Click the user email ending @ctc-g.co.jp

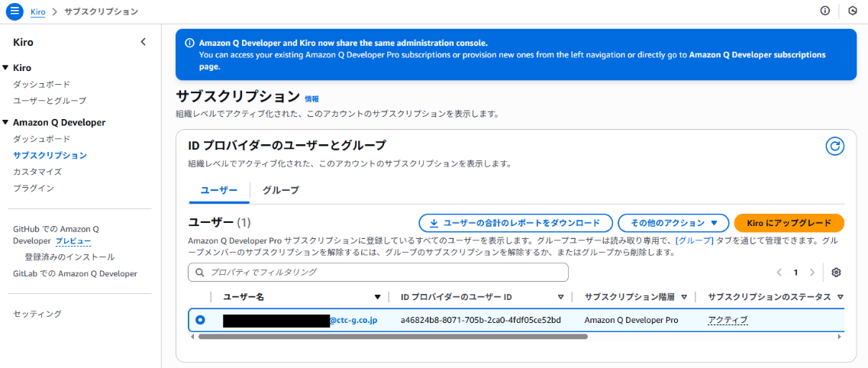pyautogui.click(x=300, y=320)
